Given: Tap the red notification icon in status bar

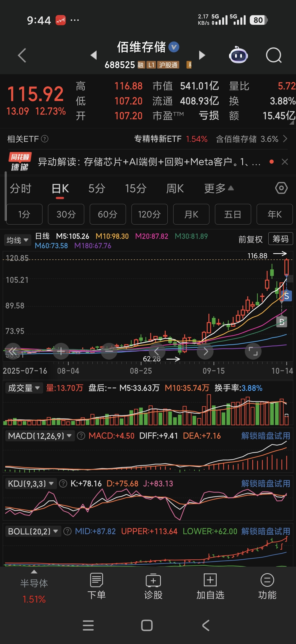Looking at the screenshot, I should point(61,20).
